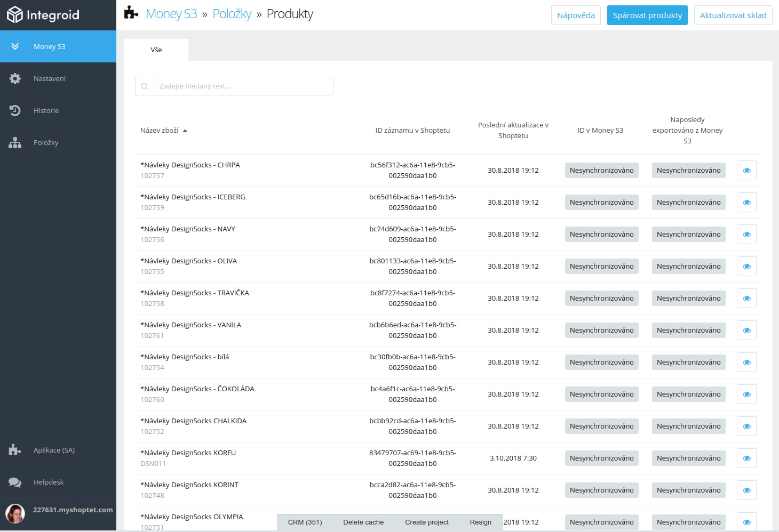Go to Money S3 breadcrumb link
The image size is (779, 532).
pyautogui.click(x=171, y=14)
